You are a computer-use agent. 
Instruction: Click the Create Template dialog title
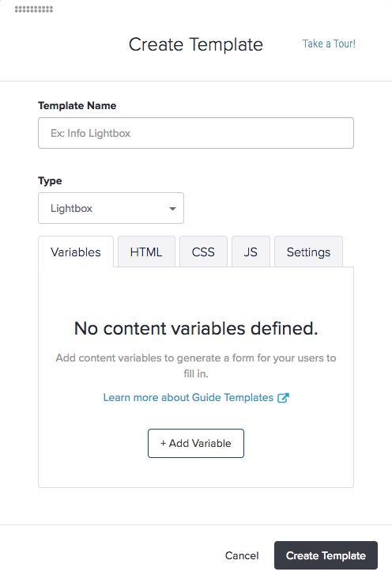point(196,44)
